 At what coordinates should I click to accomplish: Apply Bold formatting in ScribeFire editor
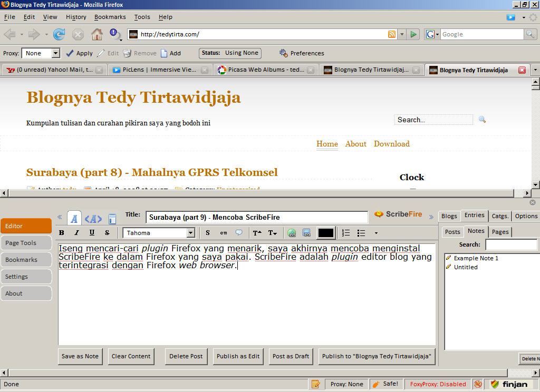click(62, 233)
